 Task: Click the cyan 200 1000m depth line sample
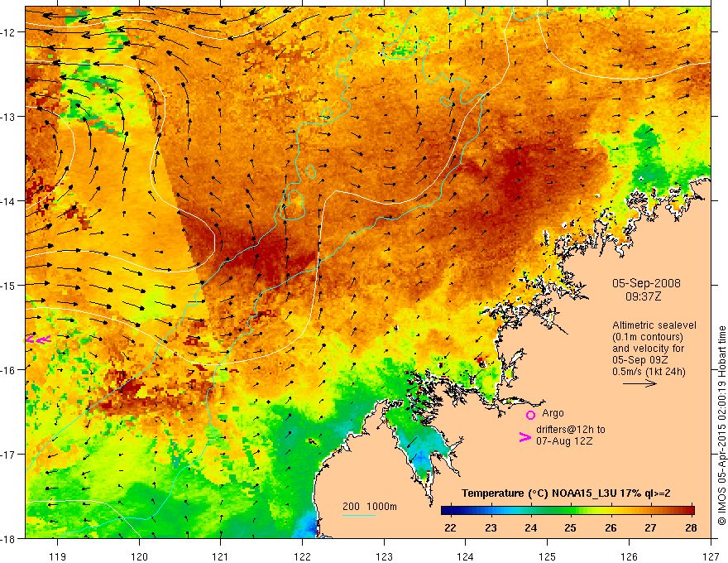click(359, 515)
